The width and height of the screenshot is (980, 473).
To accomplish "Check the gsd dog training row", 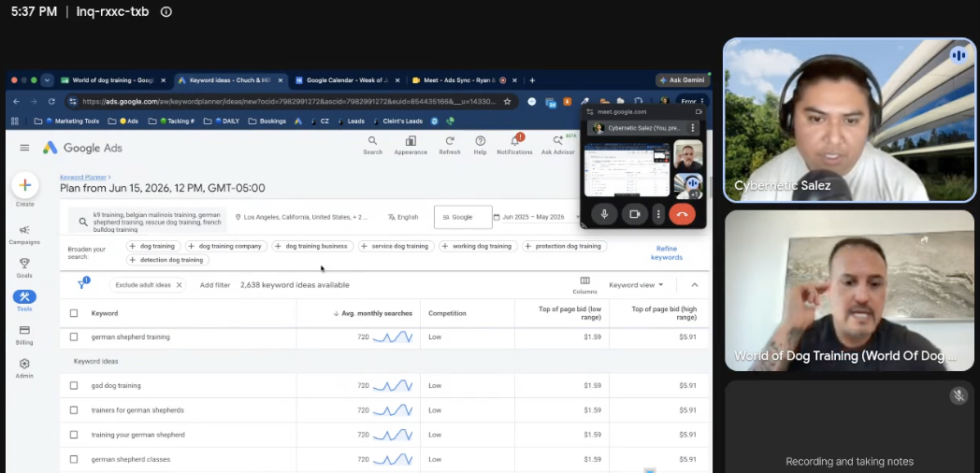I will click(x=74, y=385).
